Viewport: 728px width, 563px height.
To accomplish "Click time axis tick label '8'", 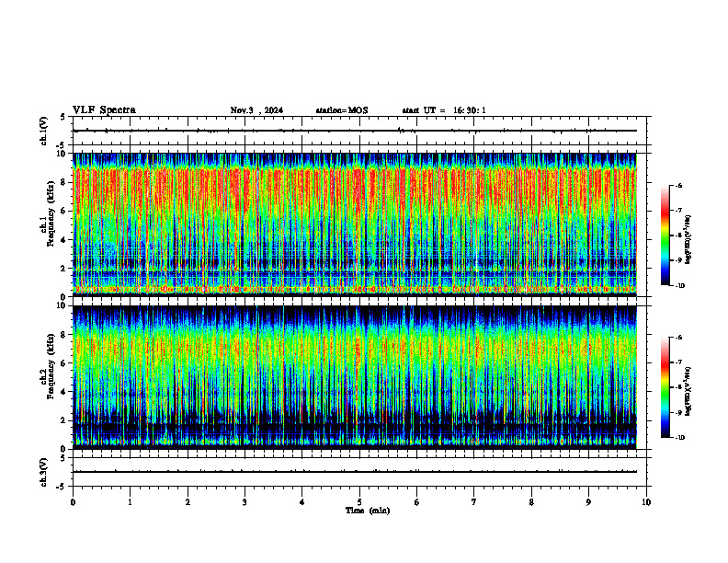I will (x=531, y=502).
